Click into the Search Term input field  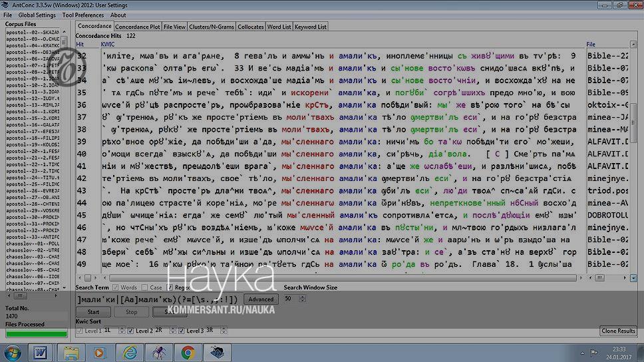coord(158,299)
